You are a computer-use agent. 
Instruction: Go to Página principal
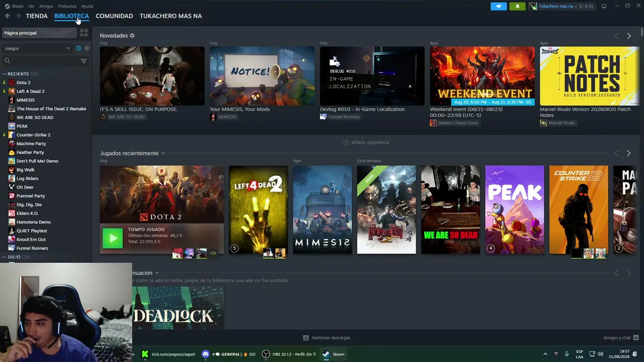coord(38,33)
